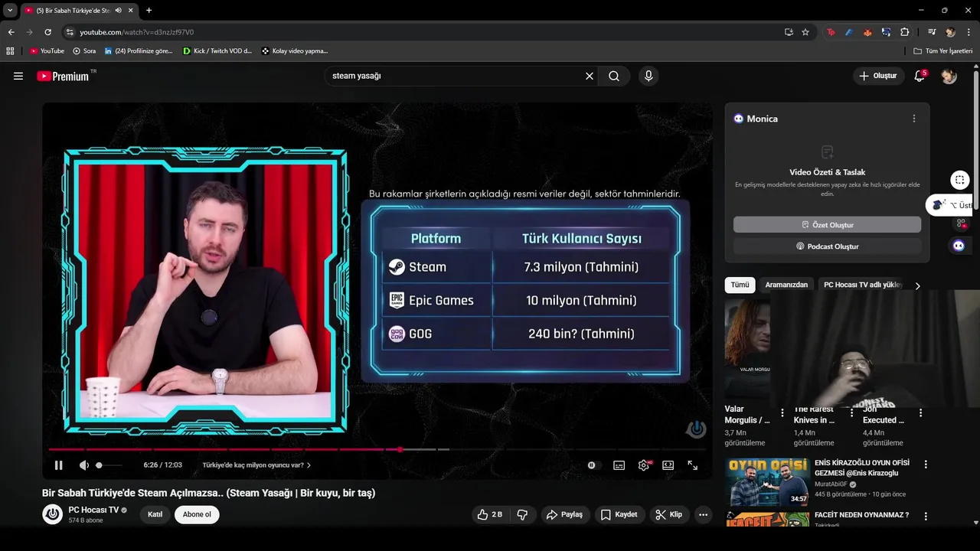The width and height of the screenshot is (980, 551).
Task: Open the Chrome extensions puzzle icon
Action: [904, 32]
